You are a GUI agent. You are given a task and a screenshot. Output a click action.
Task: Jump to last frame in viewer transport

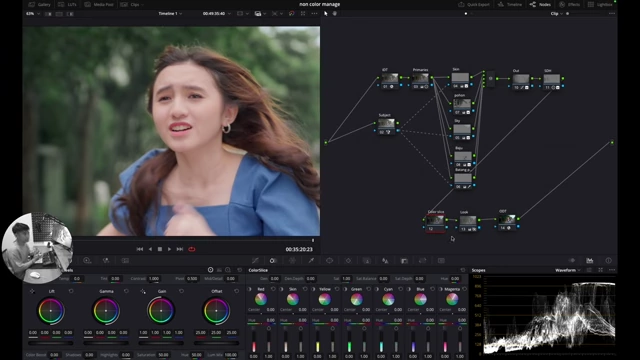180,249
